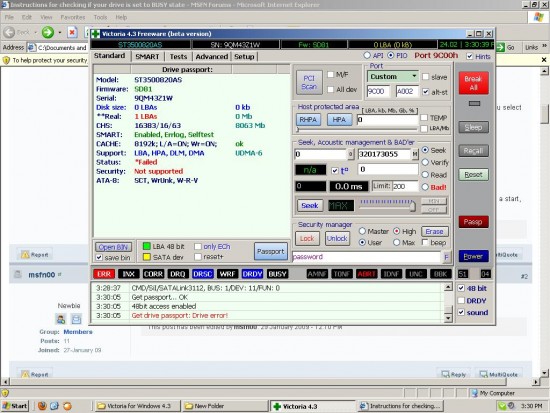
Task: Switch to the Advanced tab
Action: tap(212, 56)
